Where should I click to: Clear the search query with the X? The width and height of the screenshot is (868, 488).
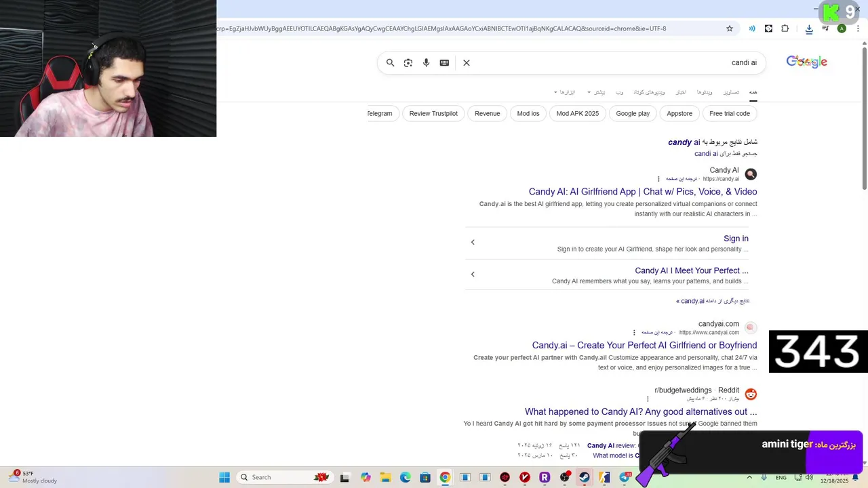(467, 62)
